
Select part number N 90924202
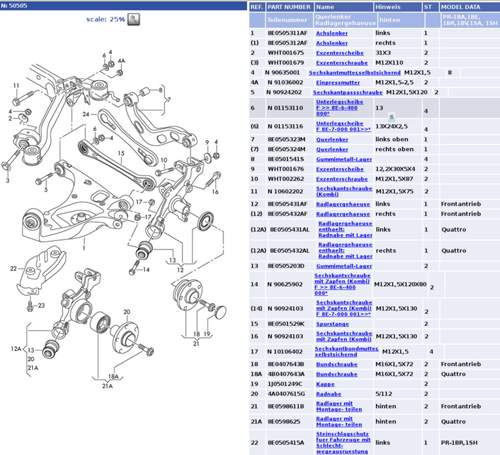point(284,92)
